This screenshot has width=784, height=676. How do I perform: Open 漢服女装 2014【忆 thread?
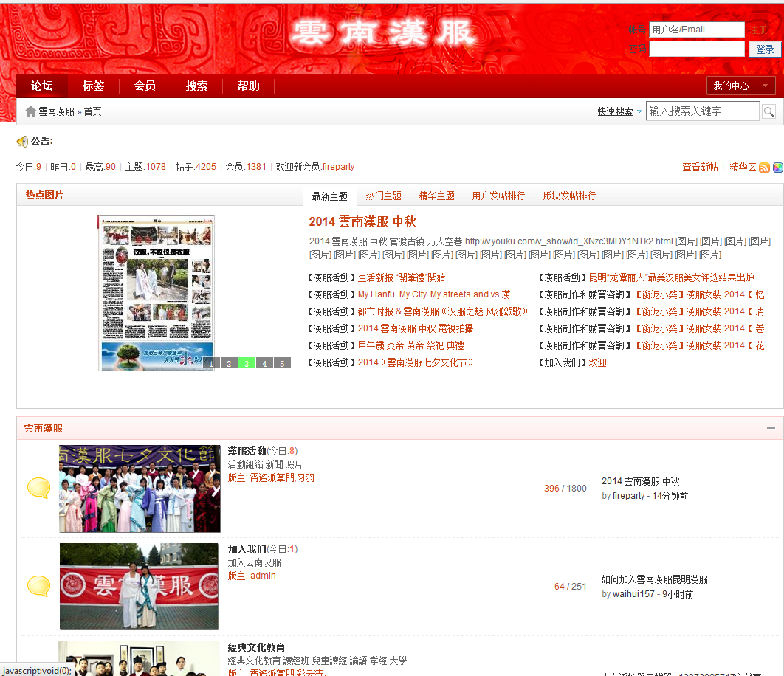pos(700,294)
